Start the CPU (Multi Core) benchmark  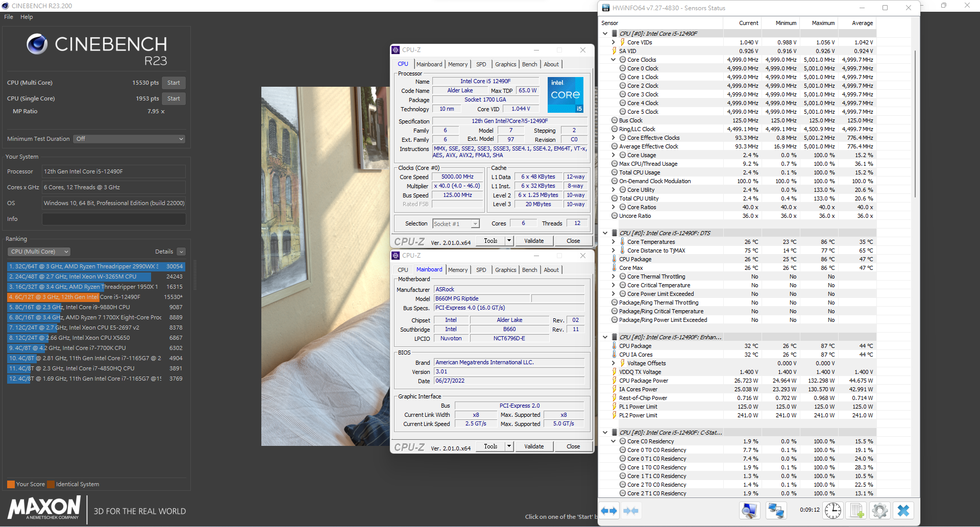pos(174,83)
